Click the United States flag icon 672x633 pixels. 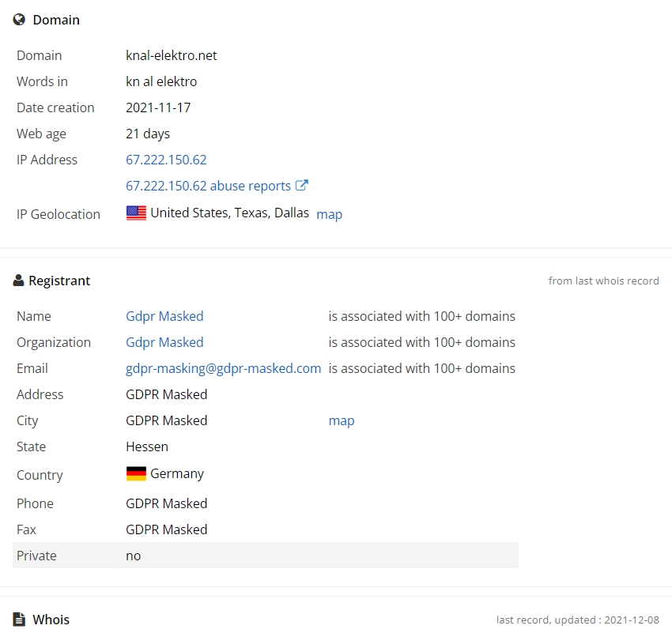pos(136,213)
